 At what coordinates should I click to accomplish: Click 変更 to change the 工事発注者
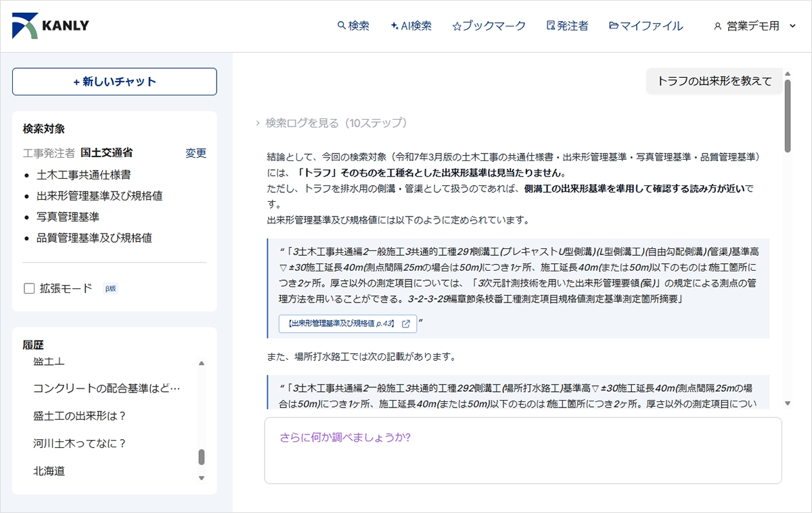(196, 153)
